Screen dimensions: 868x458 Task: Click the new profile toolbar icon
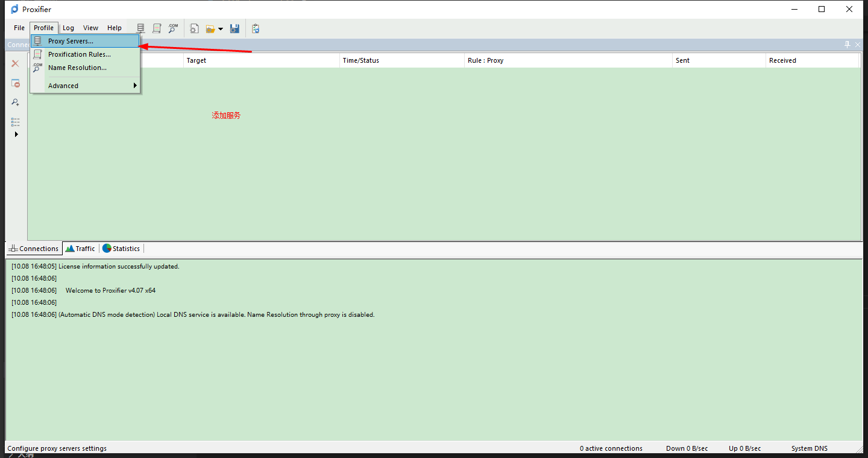coord(195,28)
